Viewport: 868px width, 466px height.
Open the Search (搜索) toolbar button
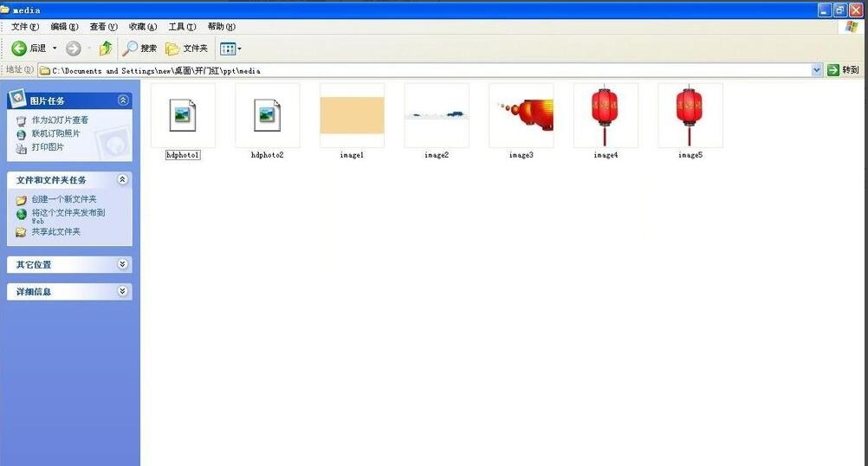(140, 49)
